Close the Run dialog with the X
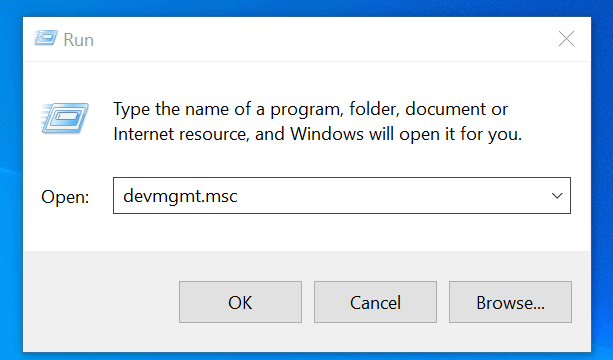613x360 pixels. [x=566, y=39]
